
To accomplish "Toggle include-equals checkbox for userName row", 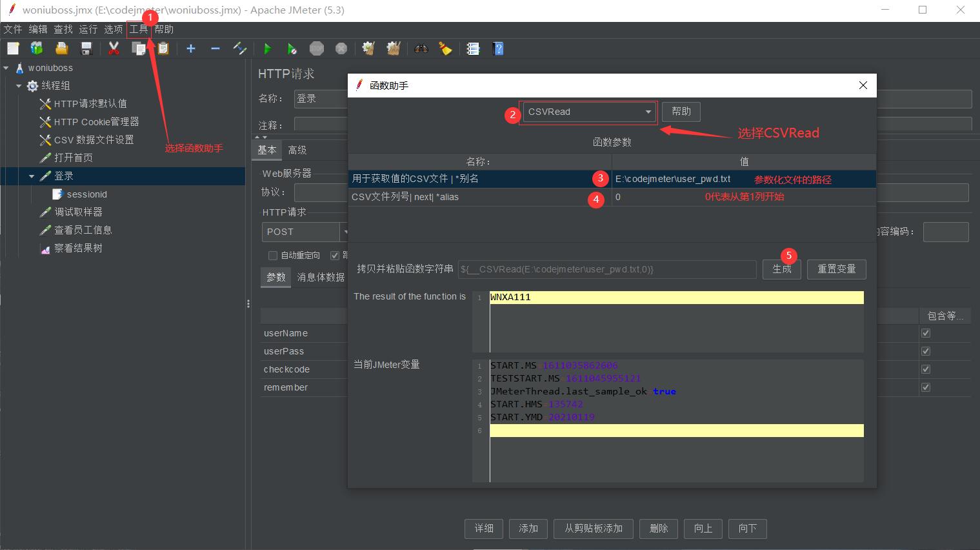I will pos(926,333).
